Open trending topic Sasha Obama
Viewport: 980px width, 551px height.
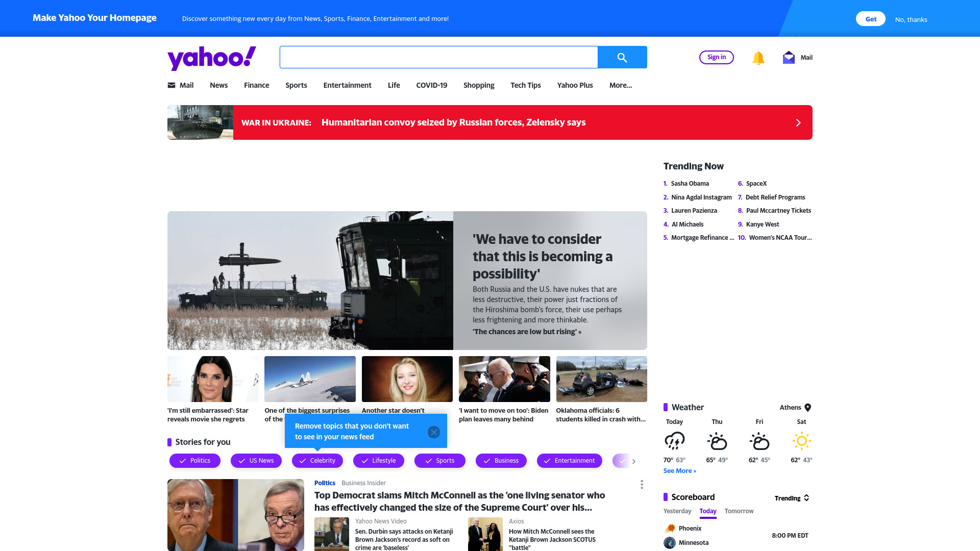(690, 184)
